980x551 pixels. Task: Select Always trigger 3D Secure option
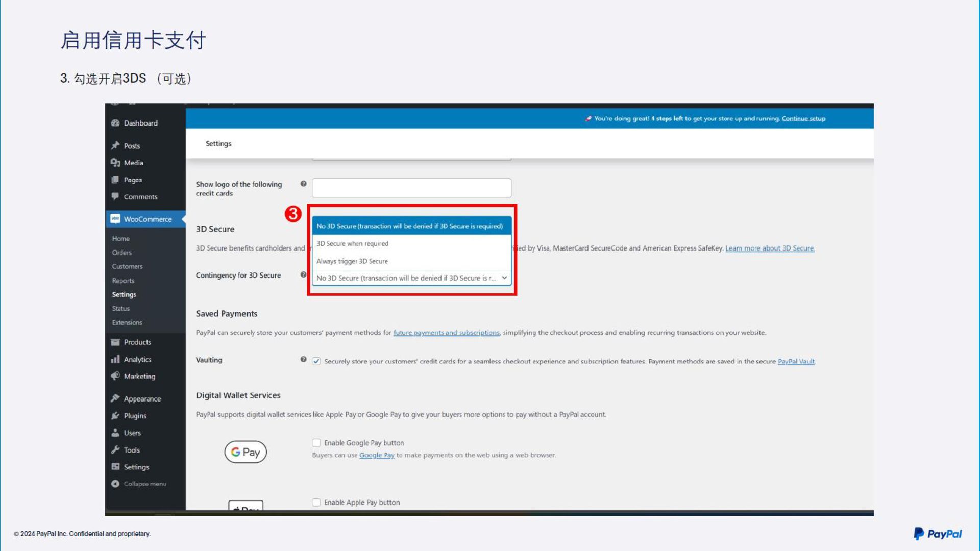click(x=411, y=261)
